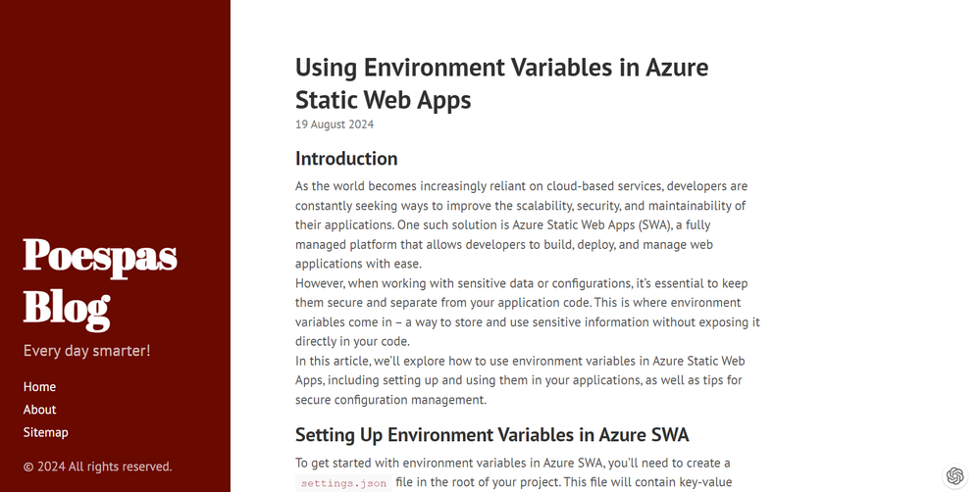Click paragraph starting 'However, when working'
Image resolution: width=980 pixels, height=492 pixels.
coord(528,313)
